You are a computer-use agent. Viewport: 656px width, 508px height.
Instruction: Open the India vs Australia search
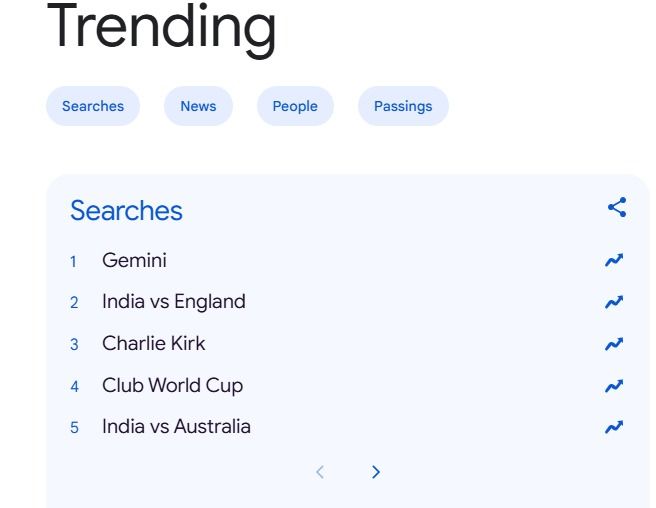point(176,427)
